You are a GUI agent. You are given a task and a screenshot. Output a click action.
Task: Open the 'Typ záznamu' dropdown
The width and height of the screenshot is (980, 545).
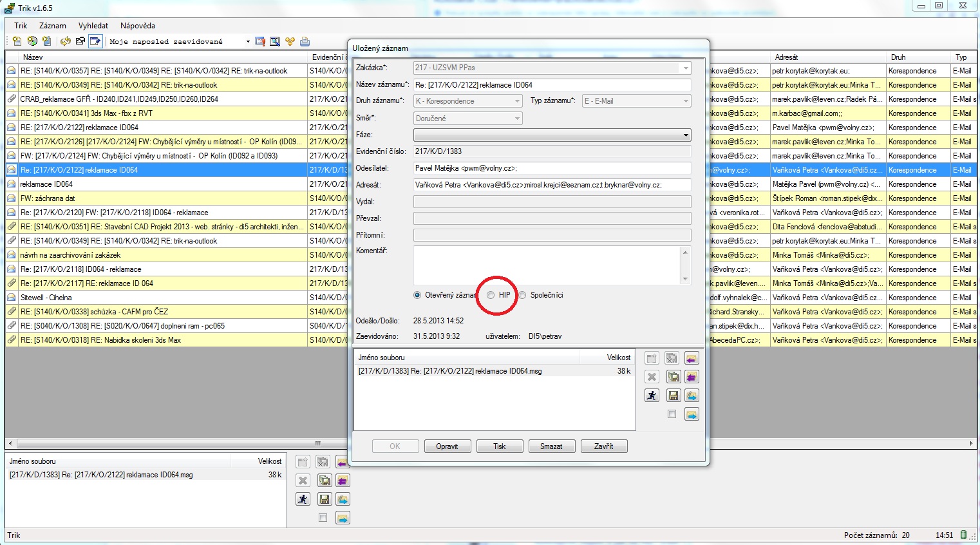686,101
